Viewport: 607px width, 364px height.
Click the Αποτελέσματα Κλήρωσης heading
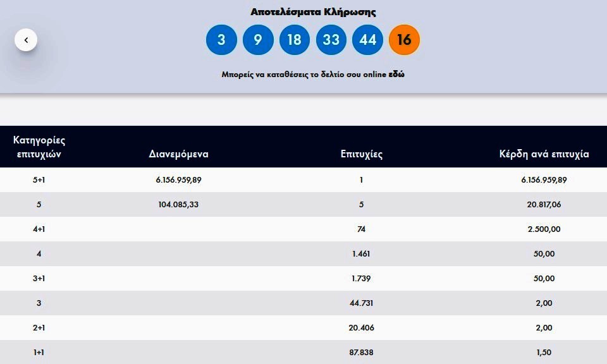313,12
